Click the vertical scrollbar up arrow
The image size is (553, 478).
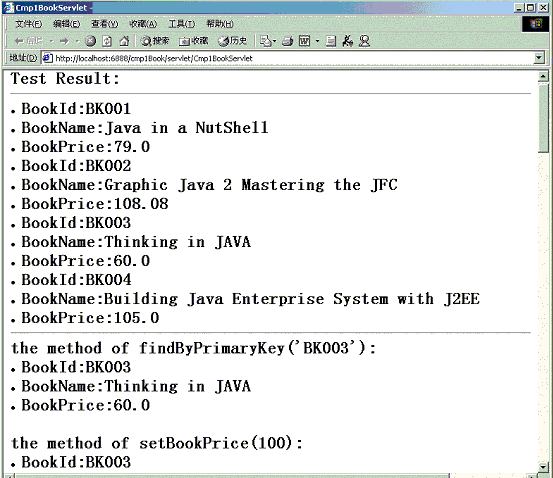coord(543,77)
